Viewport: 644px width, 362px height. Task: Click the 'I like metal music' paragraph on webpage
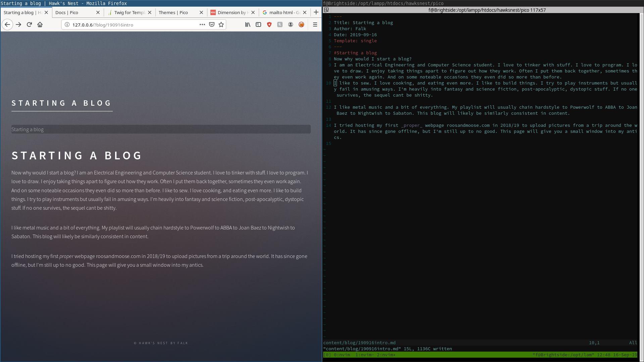(153, 232)
